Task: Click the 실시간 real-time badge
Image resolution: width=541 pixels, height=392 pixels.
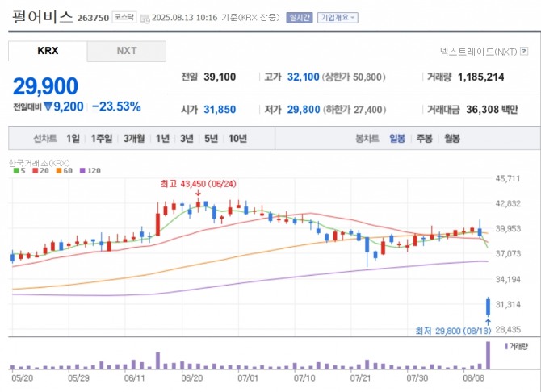Action: click(298, 16)
